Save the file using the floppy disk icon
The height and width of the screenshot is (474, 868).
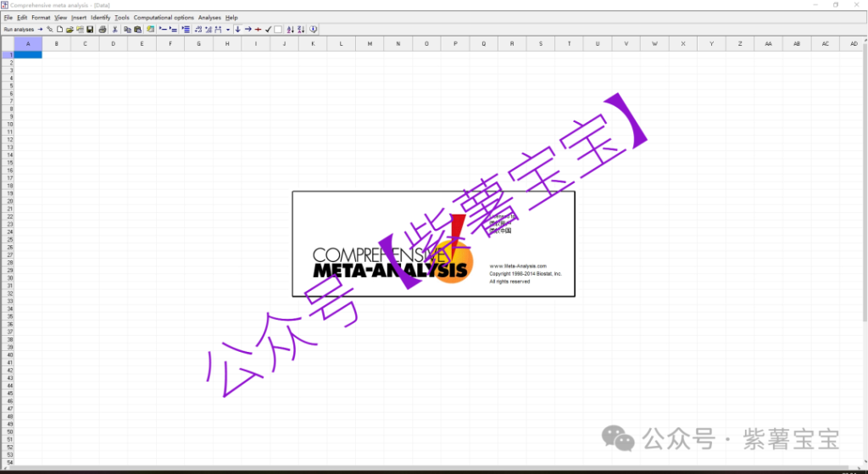point(90,29)
